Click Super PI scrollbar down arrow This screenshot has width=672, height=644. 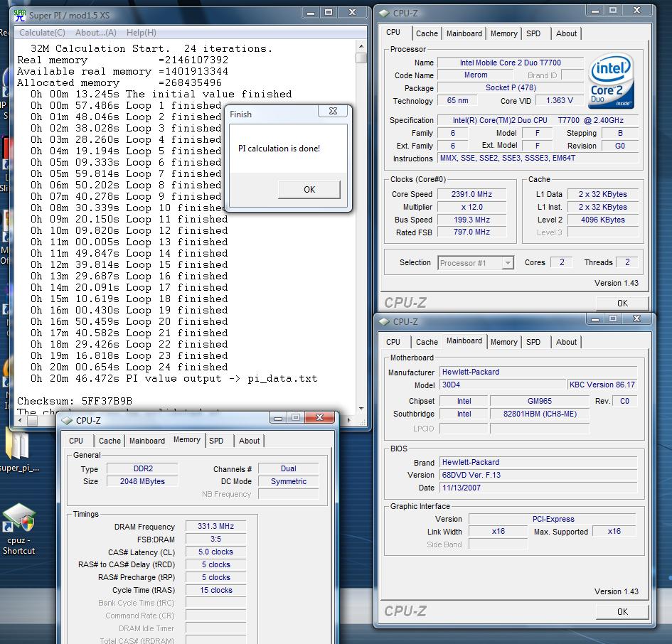click(361, 409)
